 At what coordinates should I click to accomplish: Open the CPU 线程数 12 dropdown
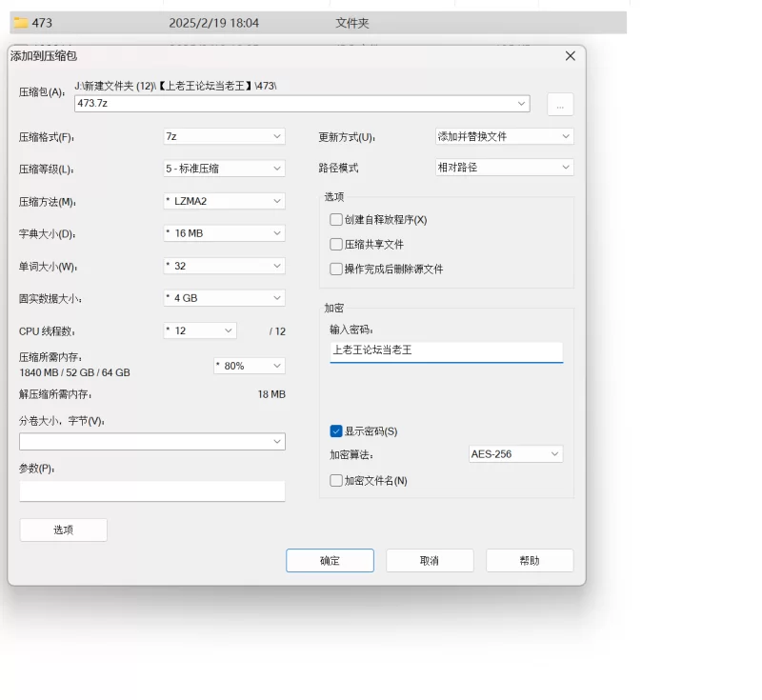pyautogui.click(x=200, y=330)
